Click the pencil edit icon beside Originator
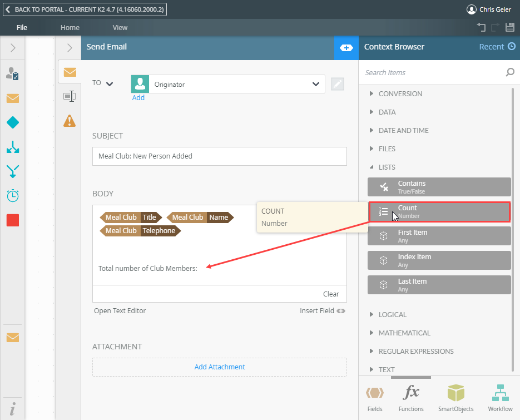This screenshot has width=520, height=420. [x=338, y=84]
